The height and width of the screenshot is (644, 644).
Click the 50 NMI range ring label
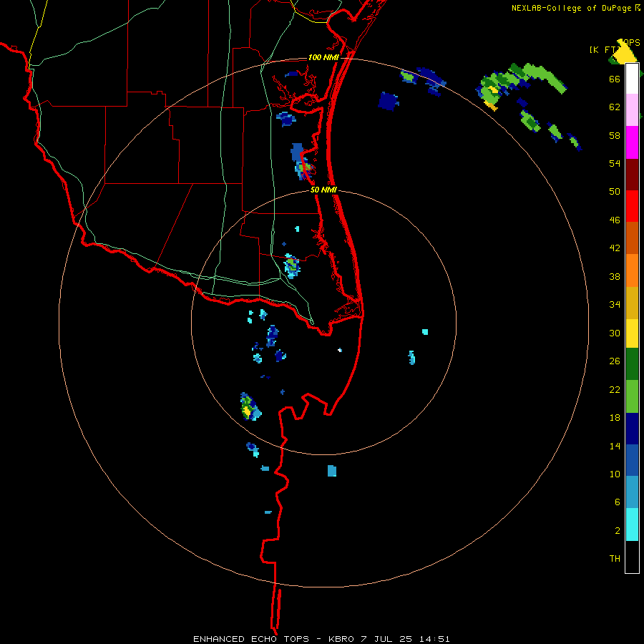coord(323,190)
